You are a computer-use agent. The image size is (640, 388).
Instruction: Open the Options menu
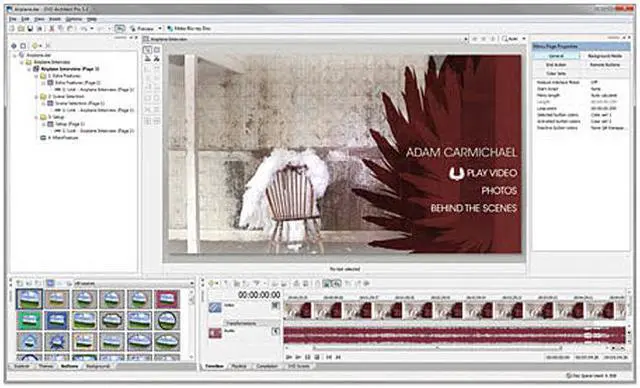[x=74, y=19]
